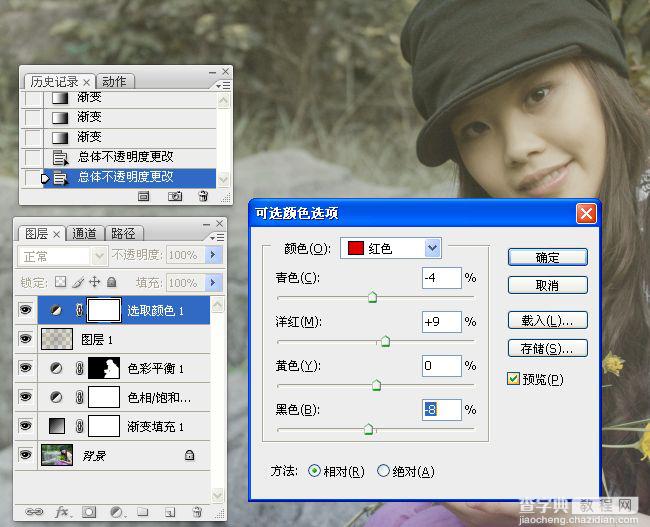Click adjustment icon of 色彩平衡 1 layer
This screenshot has width=650, height=527.
(56, 368)
